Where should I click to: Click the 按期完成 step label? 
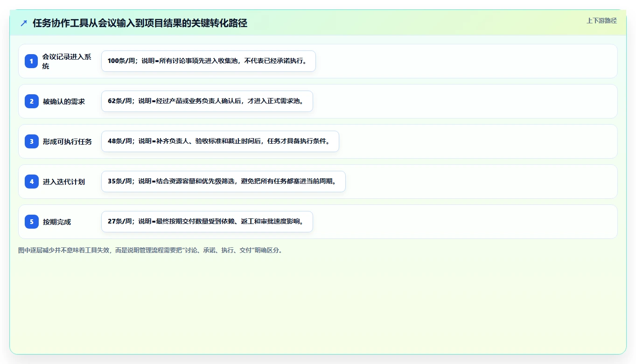pos(57,222)
